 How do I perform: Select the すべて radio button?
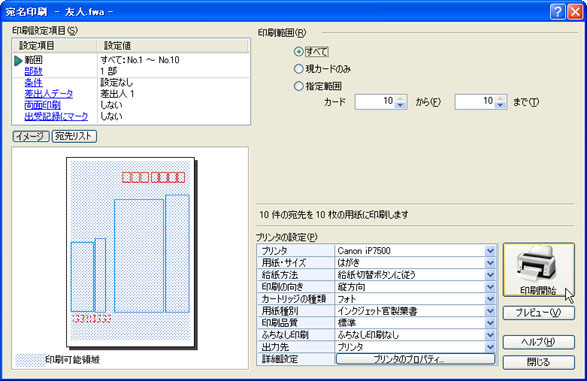coord(298,51)
